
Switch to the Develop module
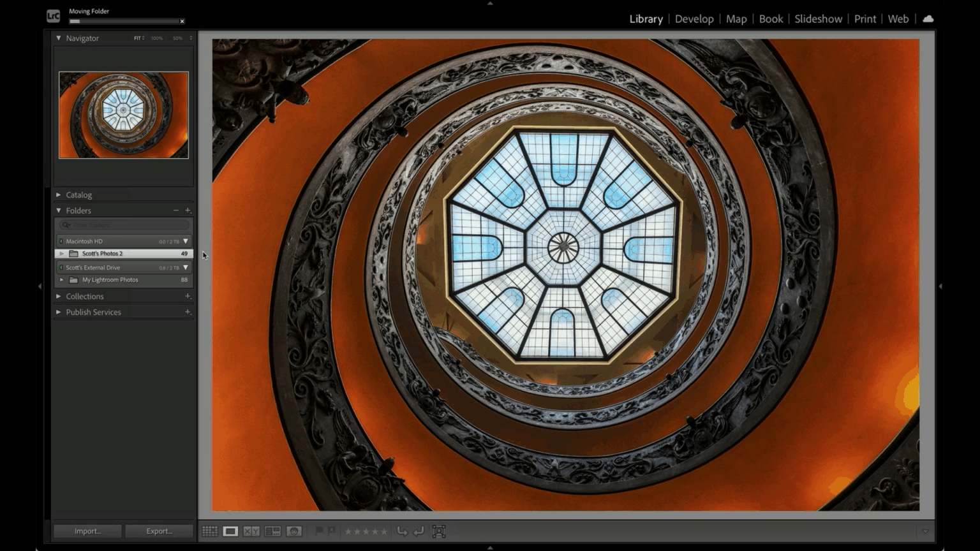pos(694,19)
